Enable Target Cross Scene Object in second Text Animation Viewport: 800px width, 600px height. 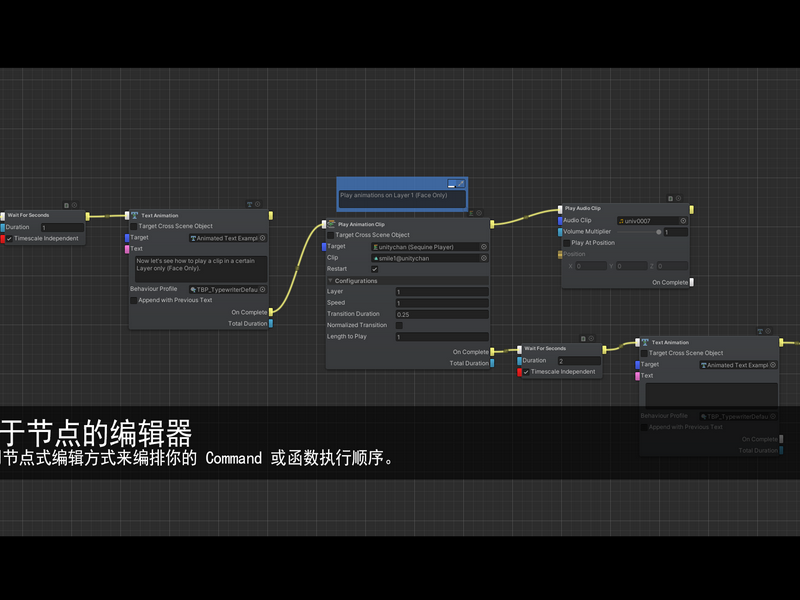[x=644, y=353]
